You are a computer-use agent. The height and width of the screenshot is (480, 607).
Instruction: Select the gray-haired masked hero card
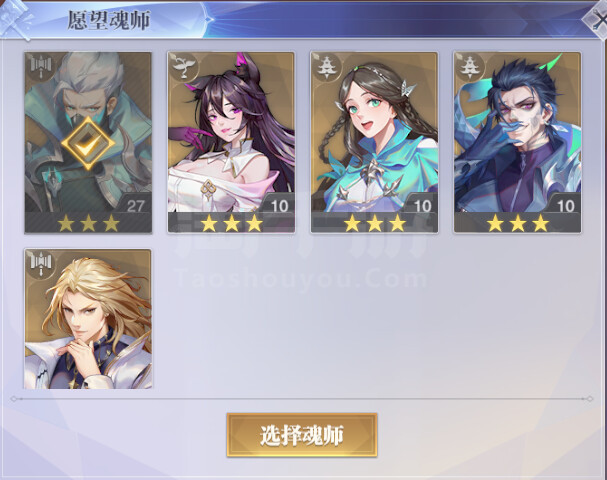(88, 142)
